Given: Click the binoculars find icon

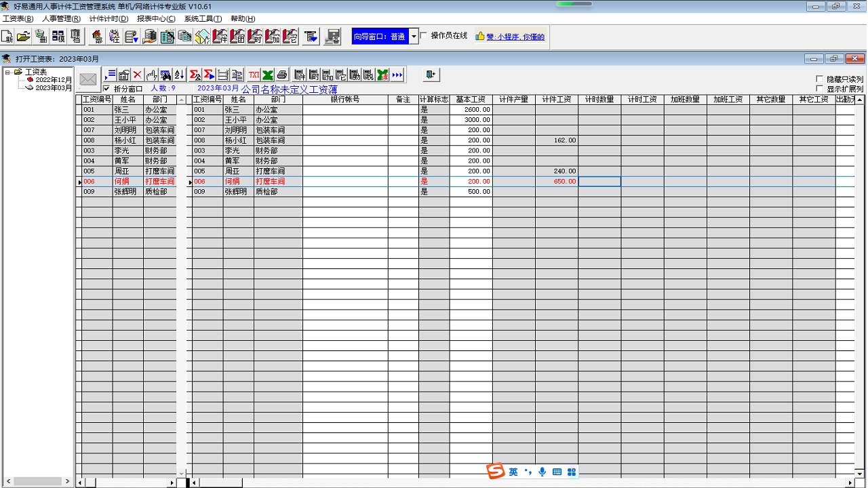Looking at the screenshot, I should click(x=165, y=75).
